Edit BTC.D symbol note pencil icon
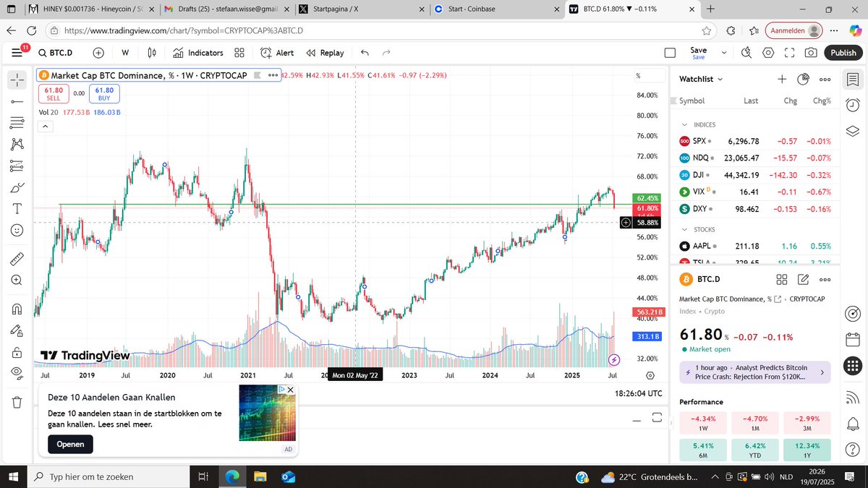 tap(803, 279)
